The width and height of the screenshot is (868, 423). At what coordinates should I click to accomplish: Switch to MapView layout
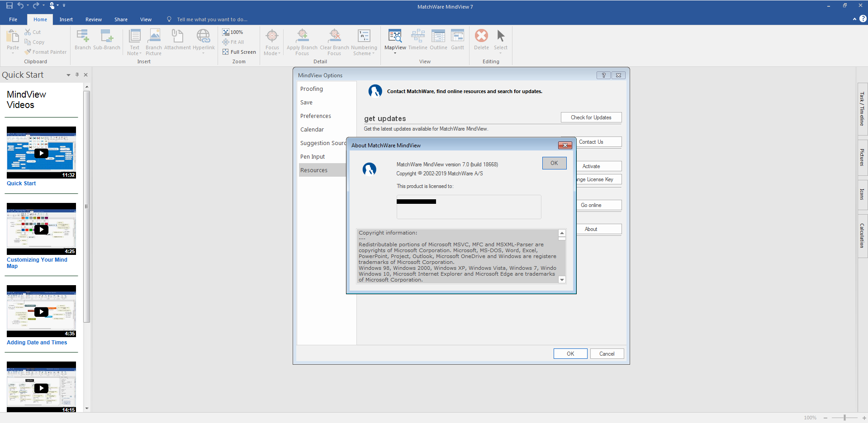395,39
